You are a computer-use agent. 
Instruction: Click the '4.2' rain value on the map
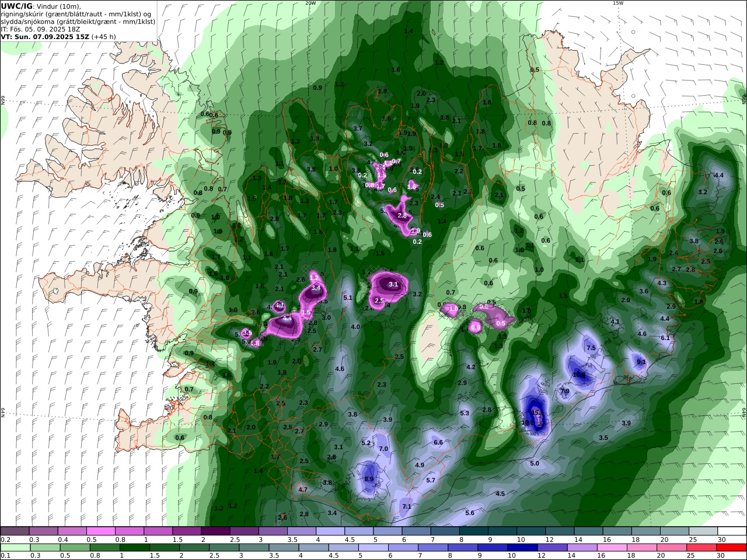tap(472, 367)
